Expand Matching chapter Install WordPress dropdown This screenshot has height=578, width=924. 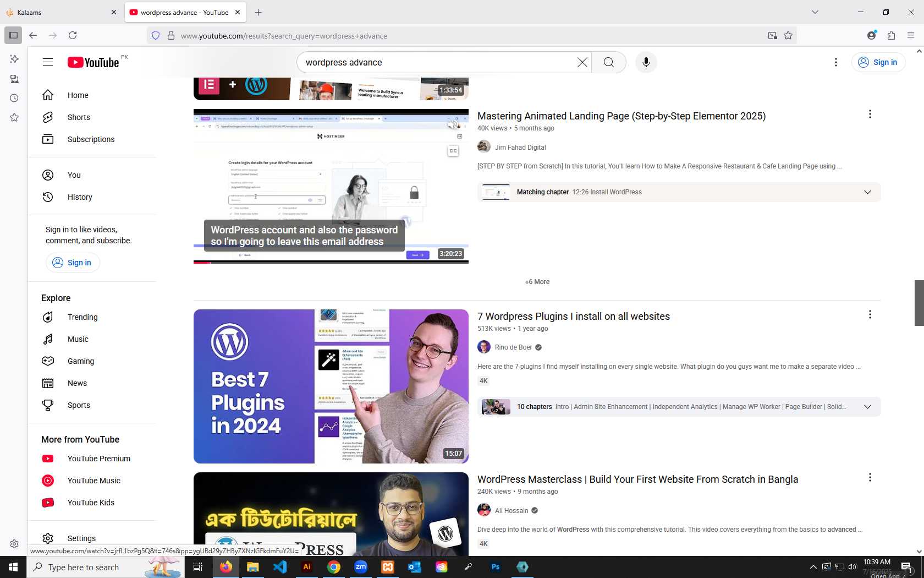[x=867, y=192]
